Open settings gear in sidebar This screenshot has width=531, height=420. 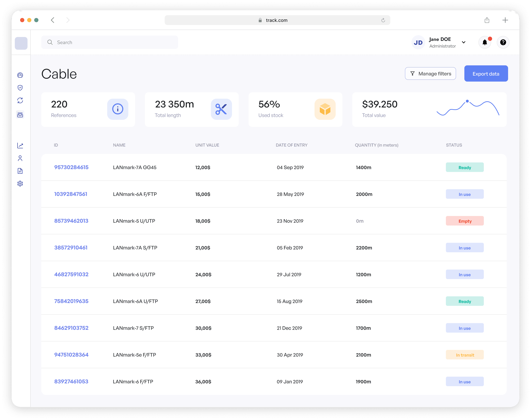tap(20, 184)
